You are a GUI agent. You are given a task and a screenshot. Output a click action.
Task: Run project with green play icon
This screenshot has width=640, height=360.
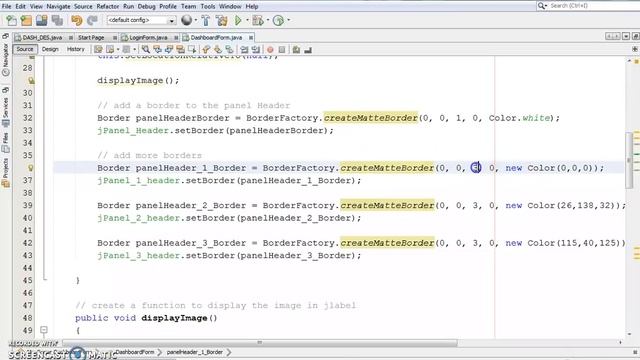click(238, 20)
